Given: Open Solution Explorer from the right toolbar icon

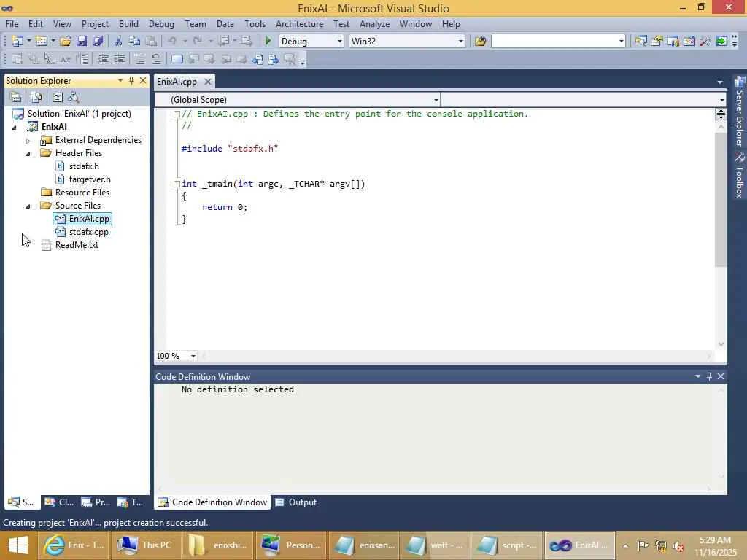Looking at the screenshot, I should 640,42.
